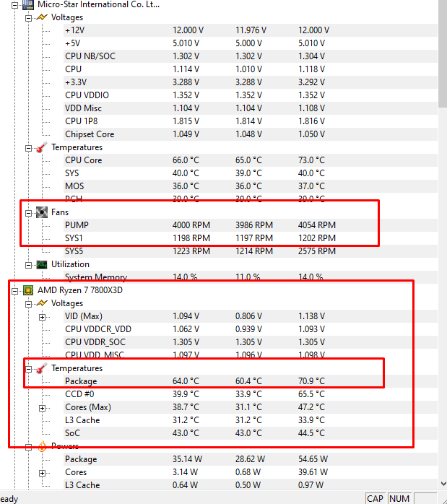Screen dimensions: 447x504
Task: Click the 1.010 V CPU minimum value
Action: pos(248,69)
